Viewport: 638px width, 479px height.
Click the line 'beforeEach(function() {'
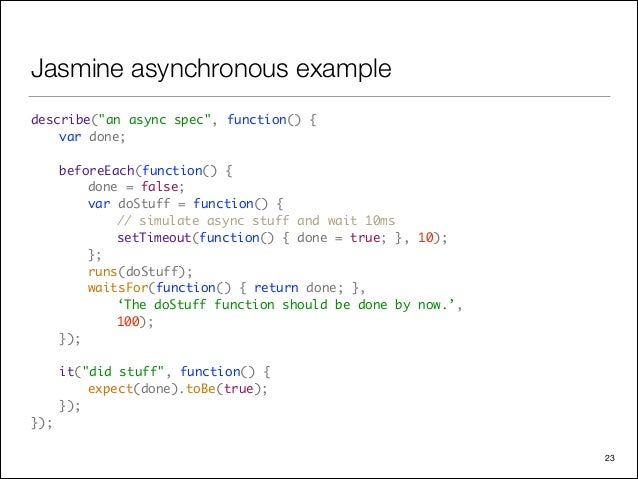point(146,170)
